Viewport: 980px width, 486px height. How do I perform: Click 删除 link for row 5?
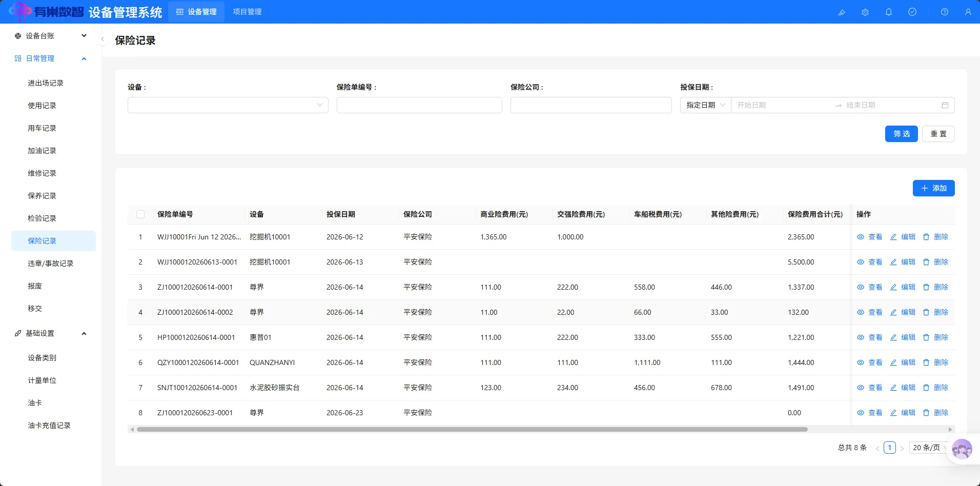[941, 337]
